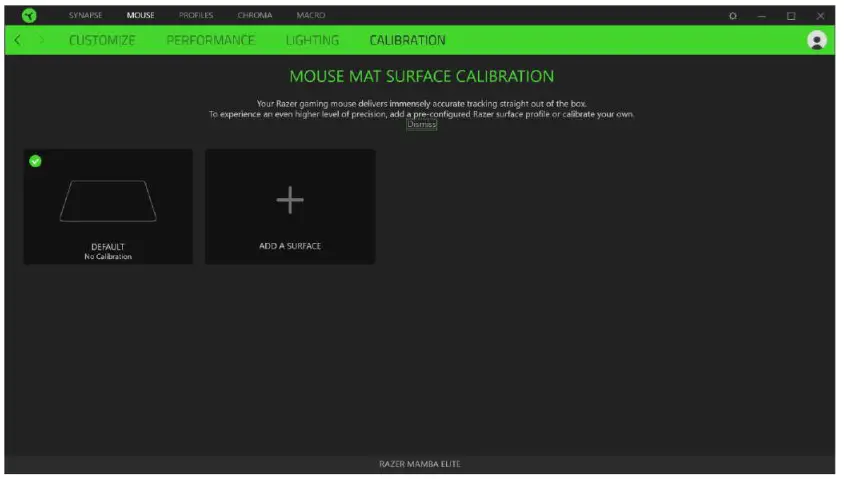Select the Calibration tab
The height and width of the screenshot is (479, 844).
(x=407, y=40)
